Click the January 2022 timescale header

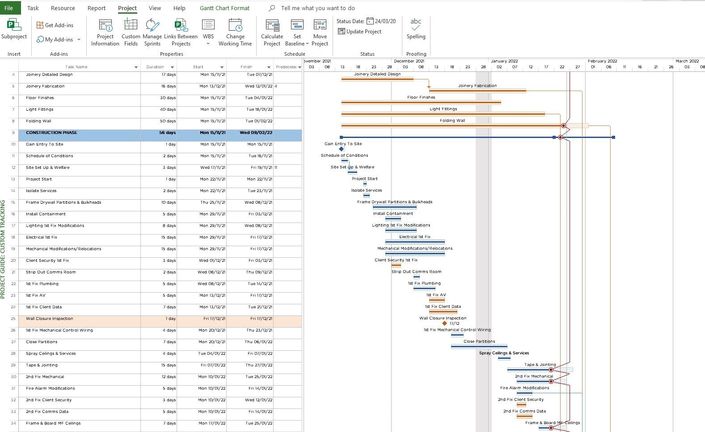[x=504, y=61]
